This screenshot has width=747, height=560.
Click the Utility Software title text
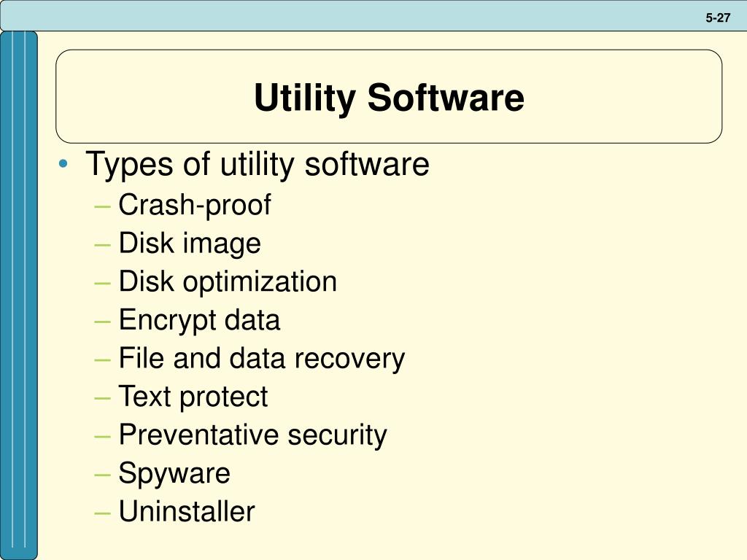[x=389, y=98]
